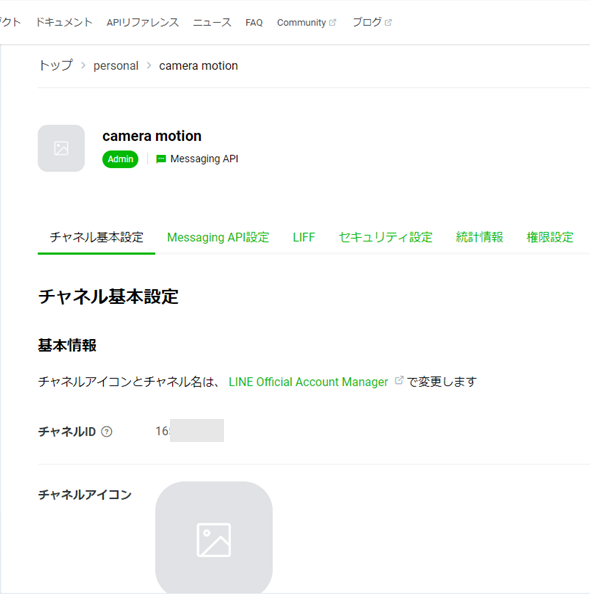Navigate to トップ in the breadcrumb
The width and height of the screenshot is (590, 599).
(x=56, y=65)
